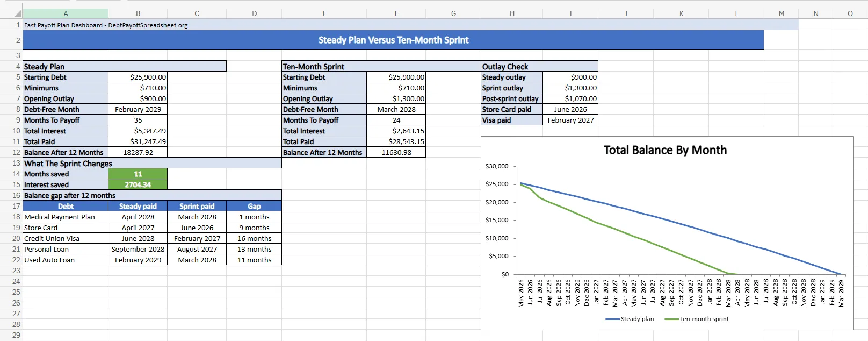The height and width of the screenshot is (341, 868).
Task: Click green Interest saved value 2704.34
Action: pyautogui.click(x=138, y=184)
